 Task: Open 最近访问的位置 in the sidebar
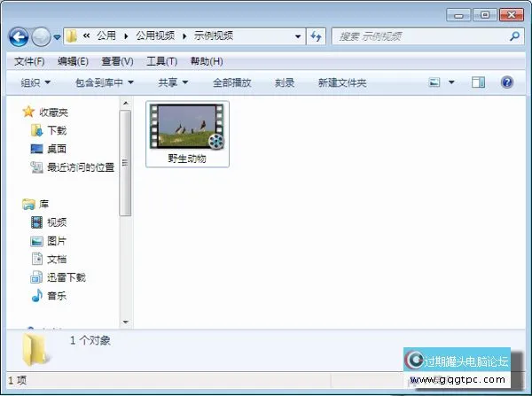(x=73, y=167)
